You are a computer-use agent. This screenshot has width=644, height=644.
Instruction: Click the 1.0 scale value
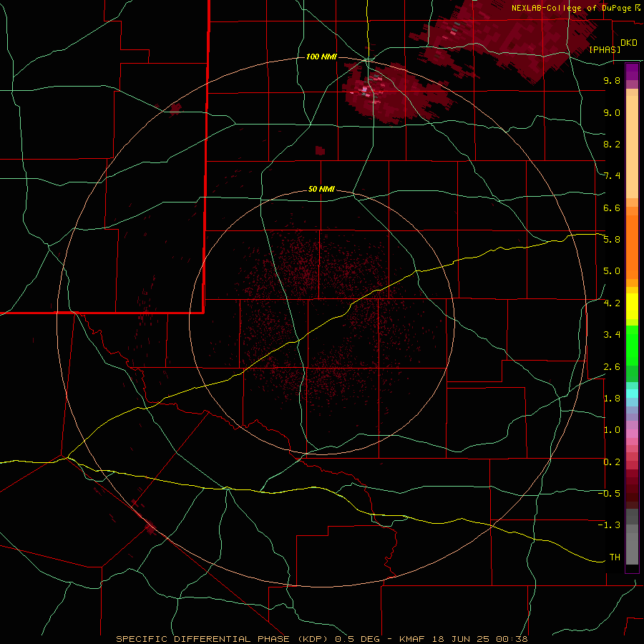[612, 430]
